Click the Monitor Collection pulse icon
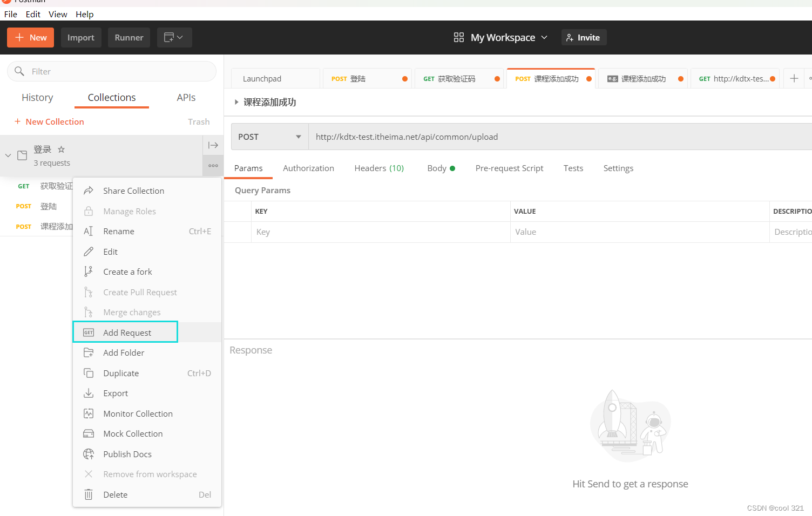The height and width of the screenshot is (516, 812). point(89,413)
